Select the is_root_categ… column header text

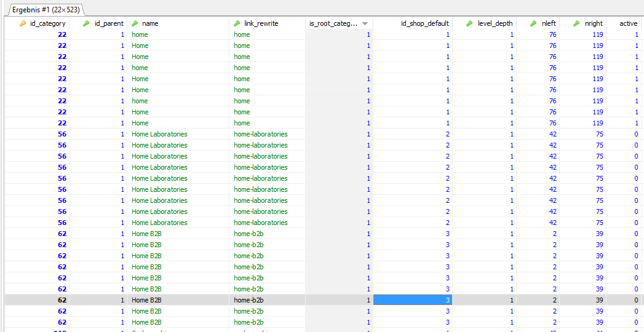coord(333,23)
